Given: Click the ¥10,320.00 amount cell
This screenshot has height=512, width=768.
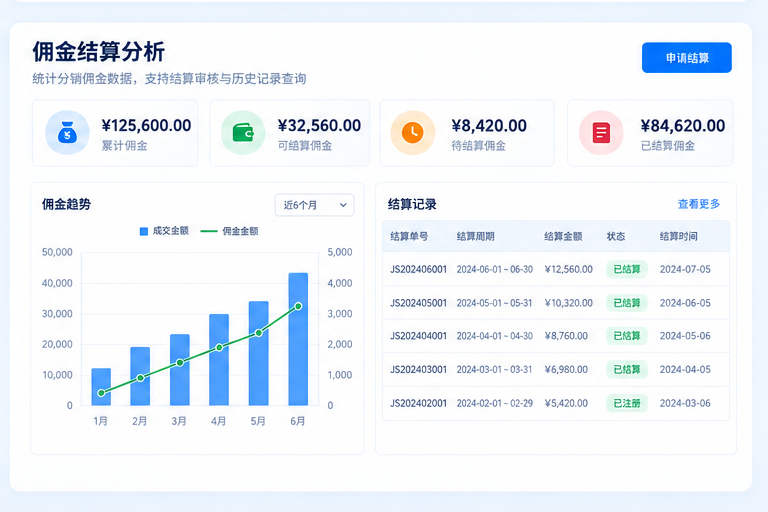Looking at the screenshot, I should click(x=569, y=303).
